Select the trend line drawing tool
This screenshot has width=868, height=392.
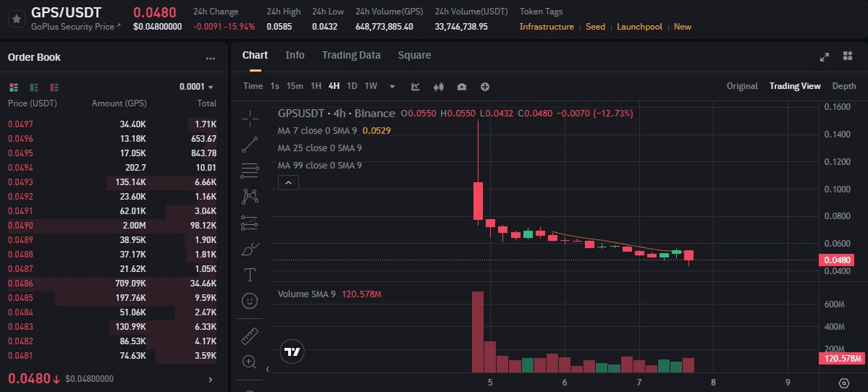pos(250,145)
